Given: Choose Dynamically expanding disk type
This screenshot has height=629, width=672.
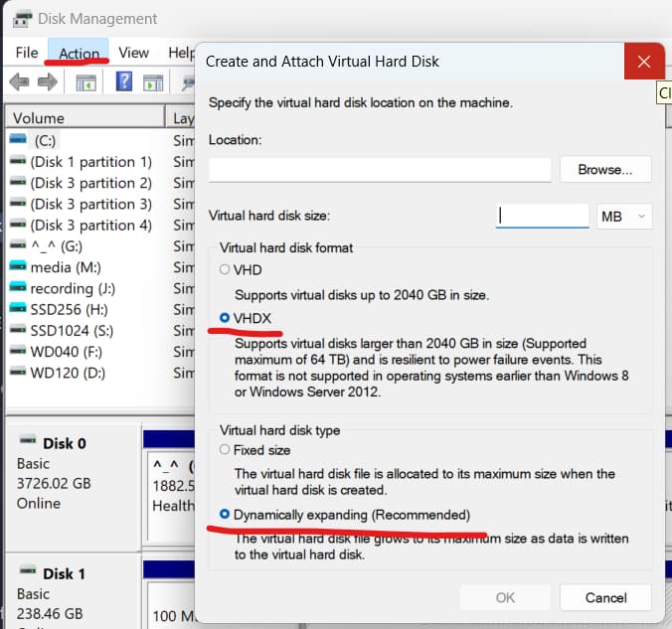Looking at the screenshot, I should click(x=225, y=515).
